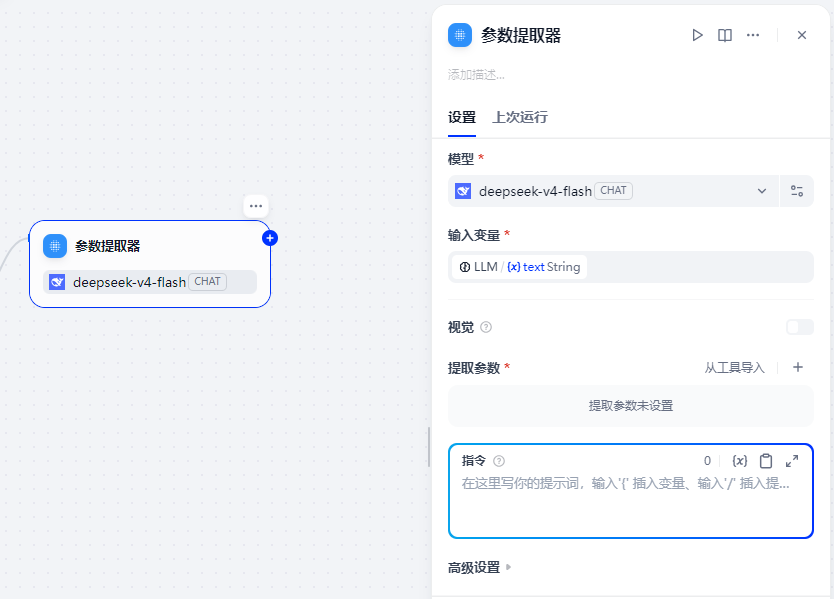Select the 参数提取器 node on canvas
834x599 pixels.
pyautogui.click(x=150, y=264)
